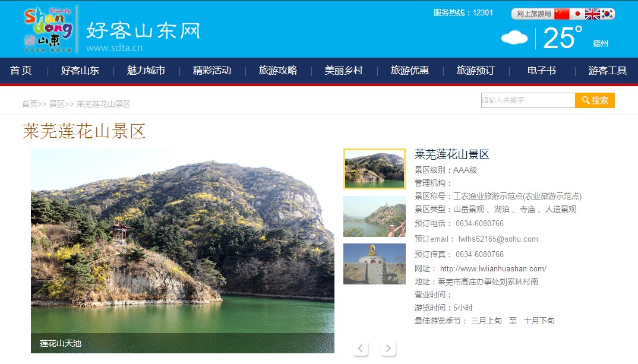Select the Japan flag icon
The image size is (638, 364).
pos(577,14)
